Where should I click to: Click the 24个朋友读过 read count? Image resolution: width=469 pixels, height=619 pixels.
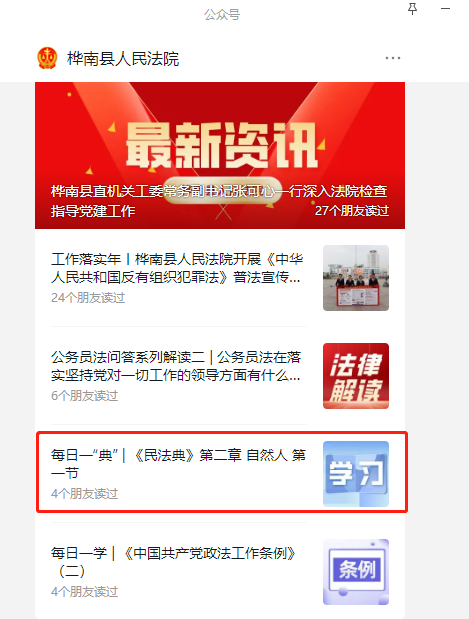click(x=88, y=298)
